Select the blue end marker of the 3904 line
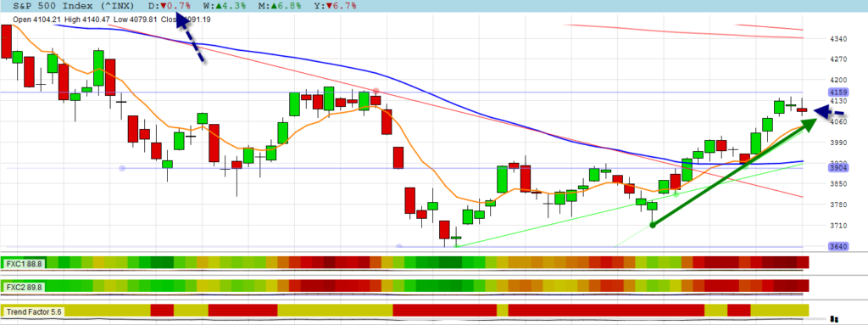This screenshot has width=868, height=325. [122, 168]
